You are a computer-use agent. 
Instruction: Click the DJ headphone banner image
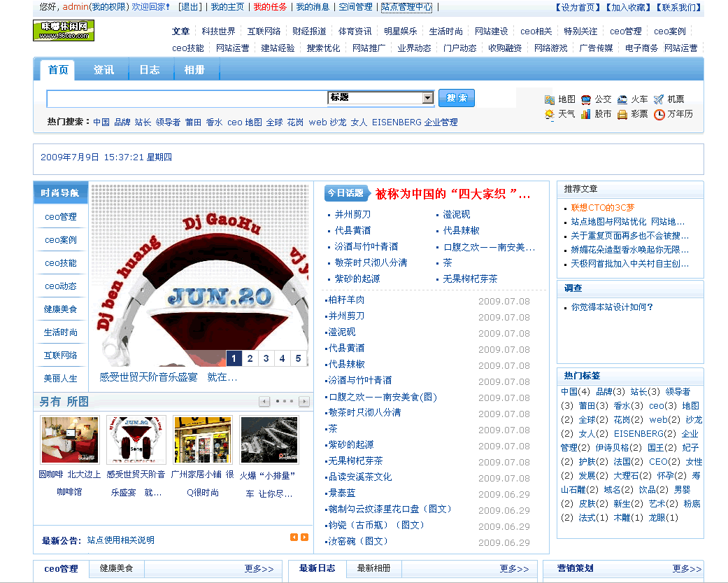coord(199,276)
